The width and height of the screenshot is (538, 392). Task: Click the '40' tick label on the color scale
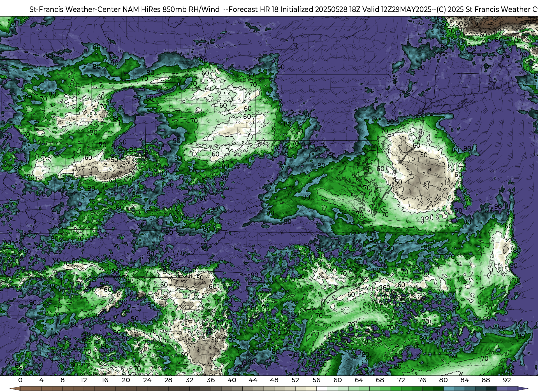coord(232,380)
